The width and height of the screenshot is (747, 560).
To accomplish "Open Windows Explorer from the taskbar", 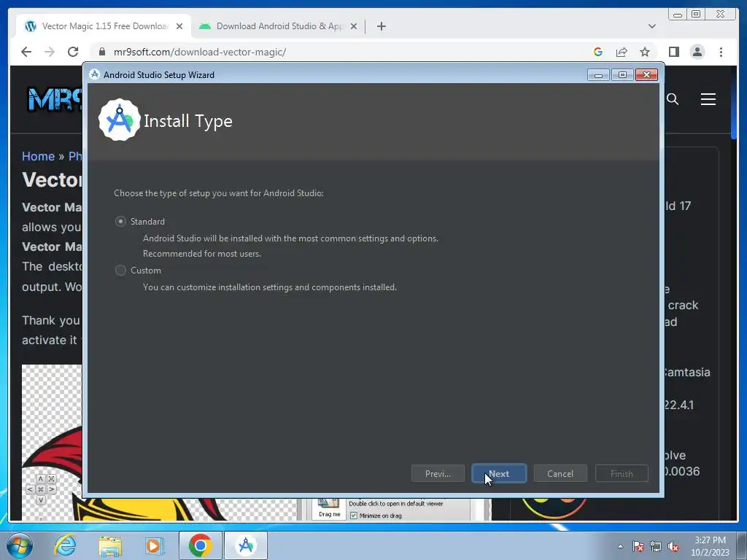I will click(110, 545).
